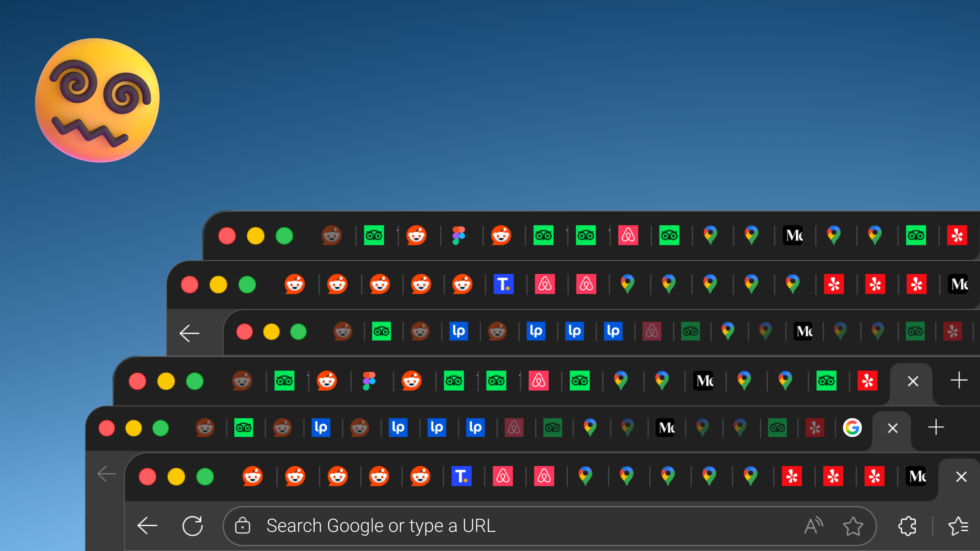Screen dimensions: 980x551
Task: Click the padlock site security icon
Action: pos(242,525)
